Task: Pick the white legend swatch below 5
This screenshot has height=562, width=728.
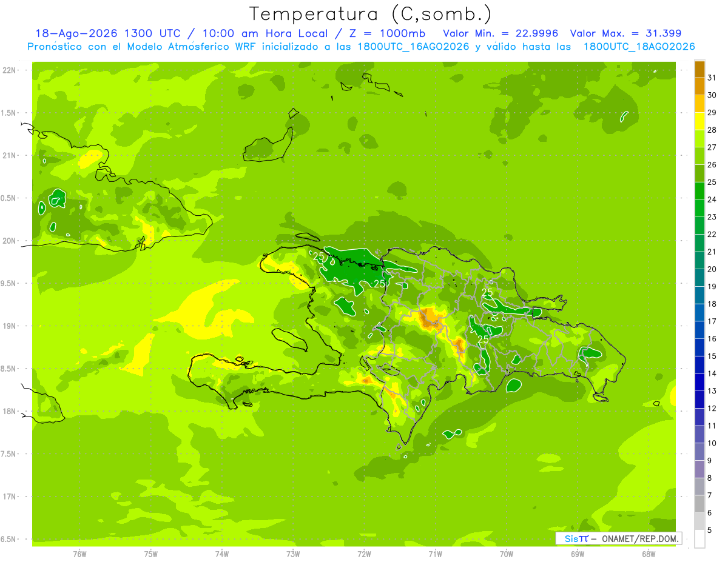Action: pos(700,539)
